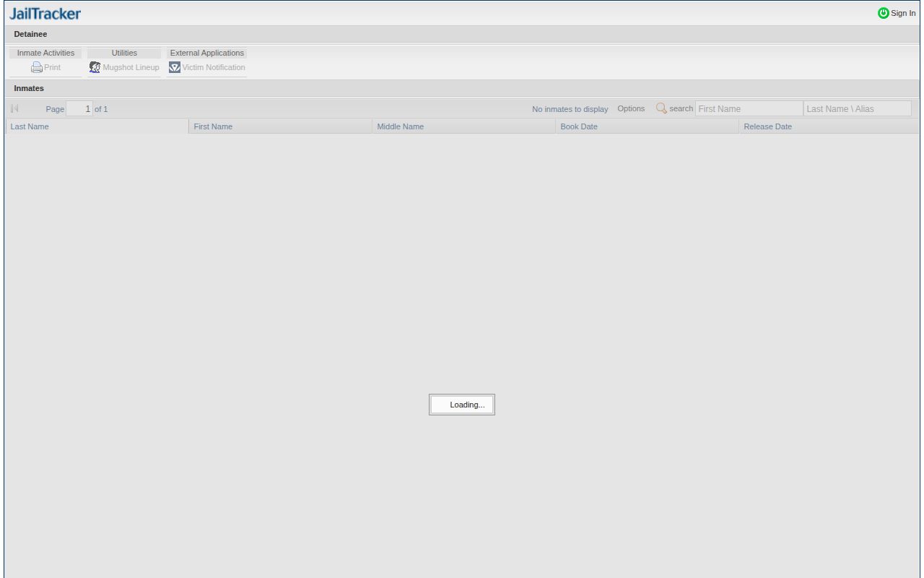This screenshot has height=578, width=924.
Task: Sort by Middle Name column header
Action: point(464,126)
